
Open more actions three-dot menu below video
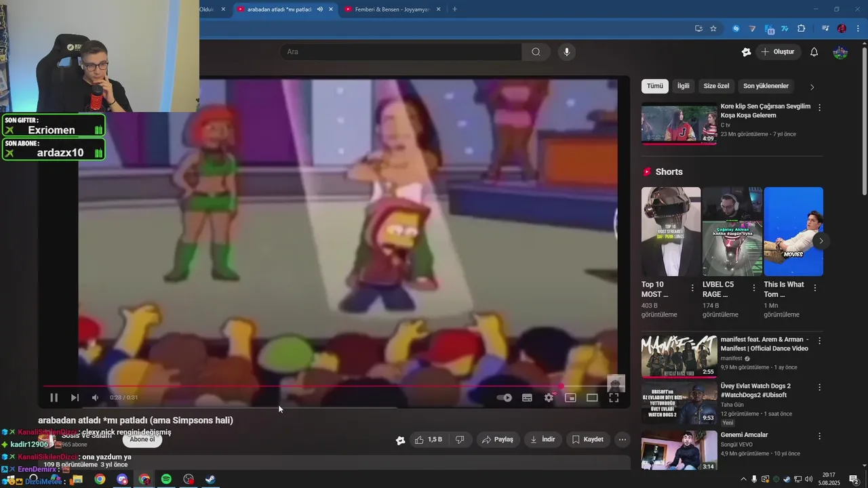623,439
